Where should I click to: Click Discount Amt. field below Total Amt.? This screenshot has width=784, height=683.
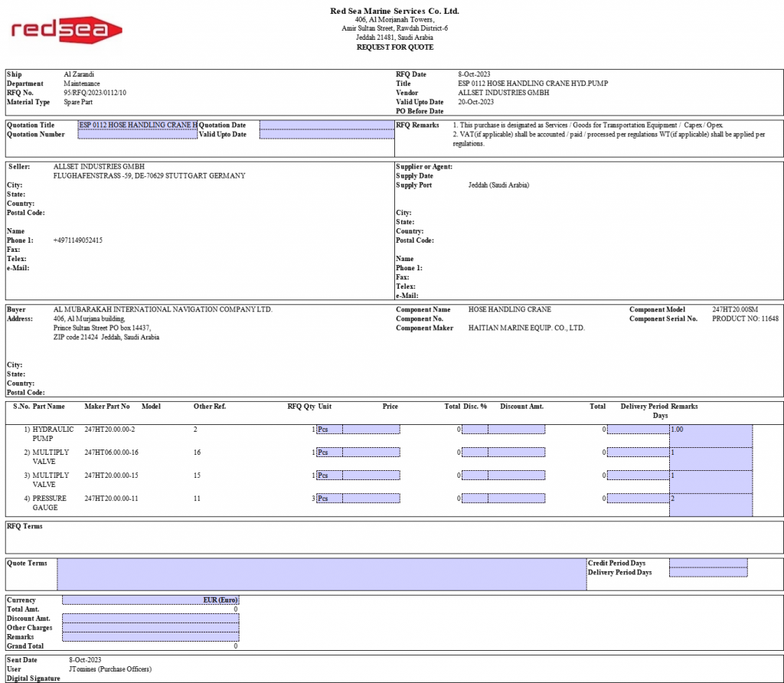(151, 619)
